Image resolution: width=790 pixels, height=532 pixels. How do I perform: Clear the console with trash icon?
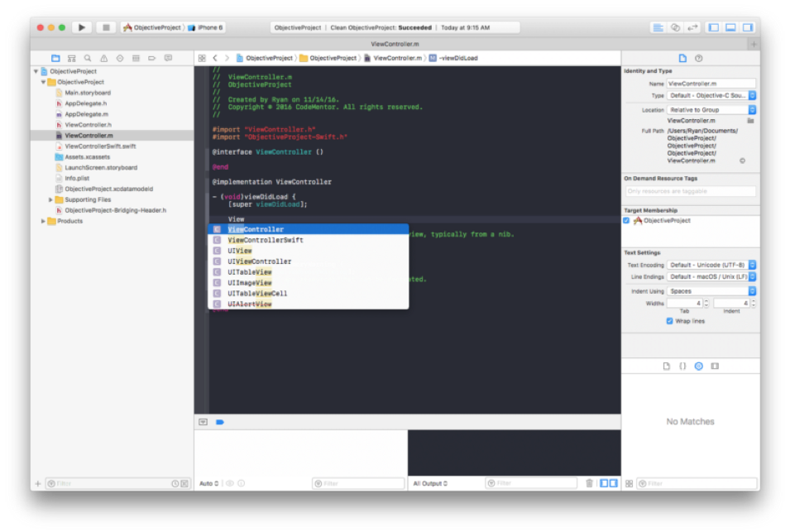click(x=589, y=484)
